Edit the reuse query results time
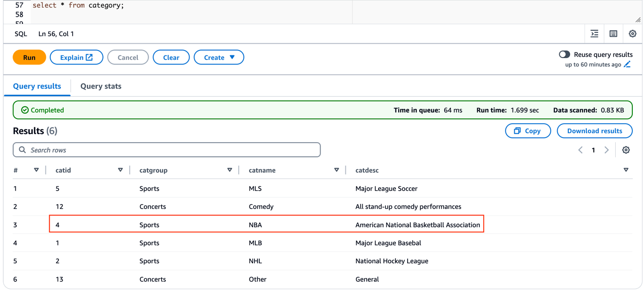This screenshot has height=291, width=644. point(627,65)
